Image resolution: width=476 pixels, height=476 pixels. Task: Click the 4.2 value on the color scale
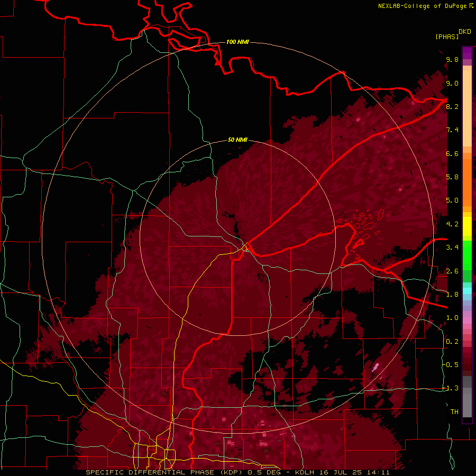452,224
